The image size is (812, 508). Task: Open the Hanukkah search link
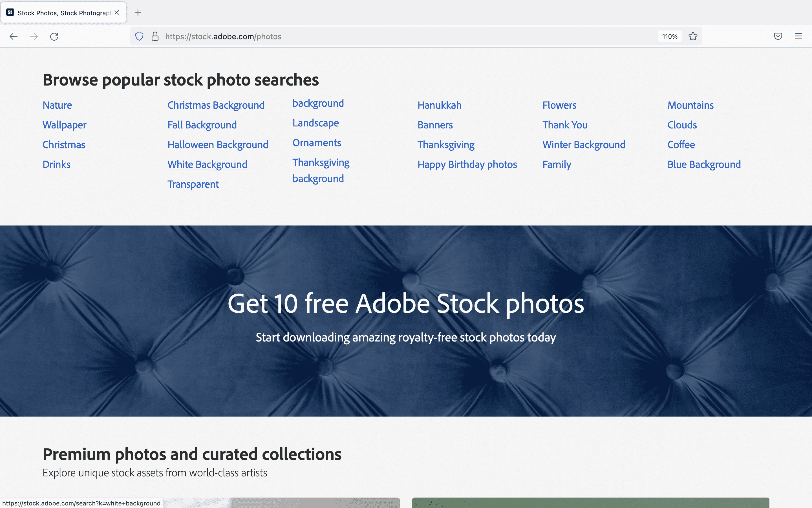coord(440,105)
